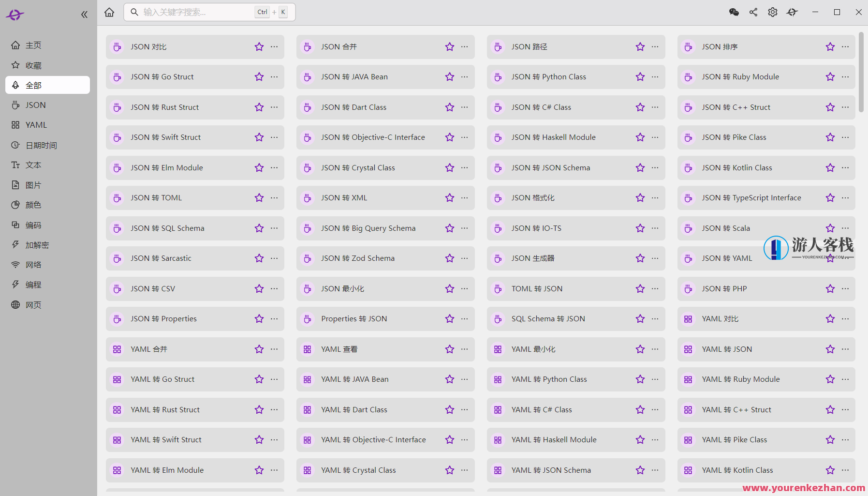Collapse the left sidebar with double-chevron icon
Image resolution: width=868 pixels, height=496 pixels.
click(84, 15)
